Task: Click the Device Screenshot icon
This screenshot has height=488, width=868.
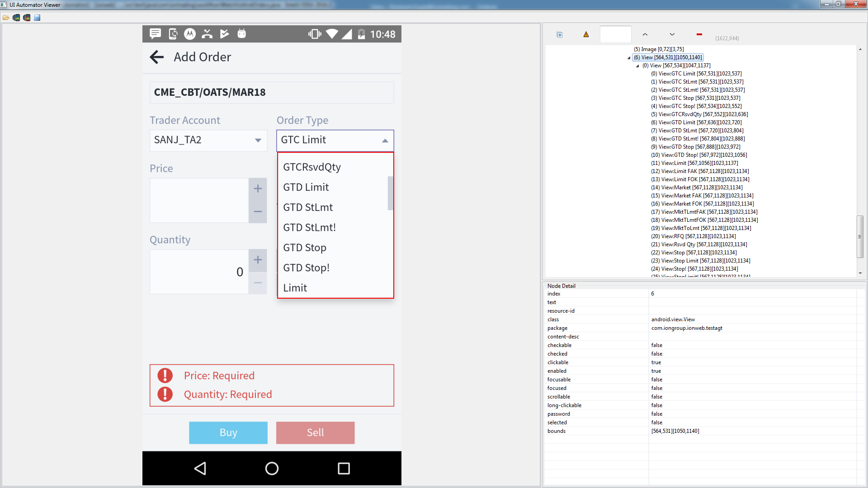Action: tap(16, 18)
